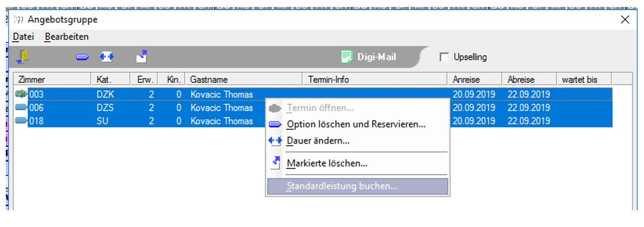644x227 pixels.
Task: Click the room 006 row icon
Action: [21, 108]
